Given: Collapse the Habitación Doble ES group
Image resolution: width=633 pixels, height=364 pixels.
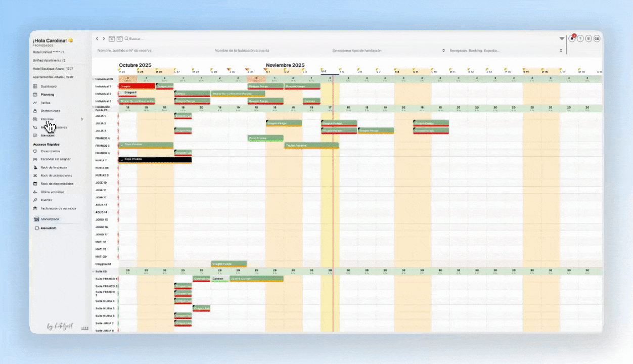Looking at the screenshot, I should 94,107.
